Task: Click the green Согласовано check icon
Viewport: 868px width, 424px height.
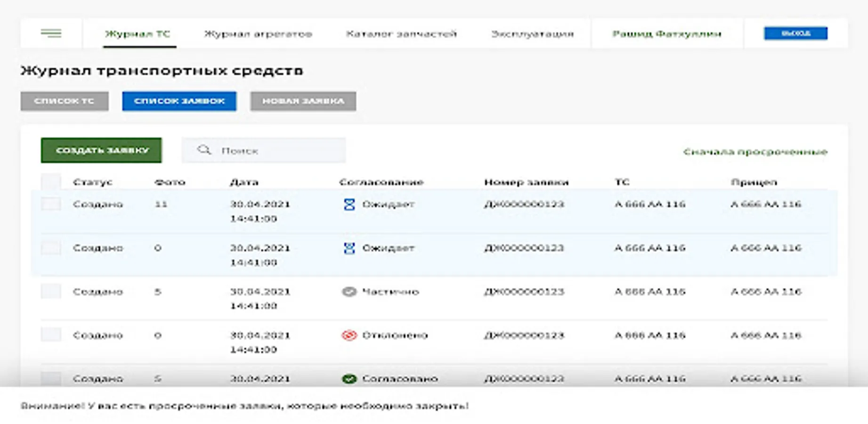Action: (x=349, y=379)
